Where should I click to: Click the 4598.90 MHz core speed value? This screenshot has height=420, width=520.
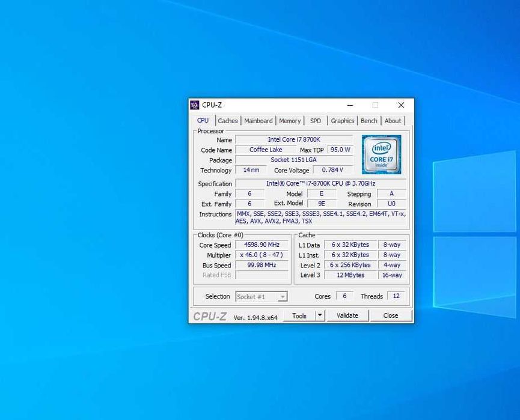[262, 245]
